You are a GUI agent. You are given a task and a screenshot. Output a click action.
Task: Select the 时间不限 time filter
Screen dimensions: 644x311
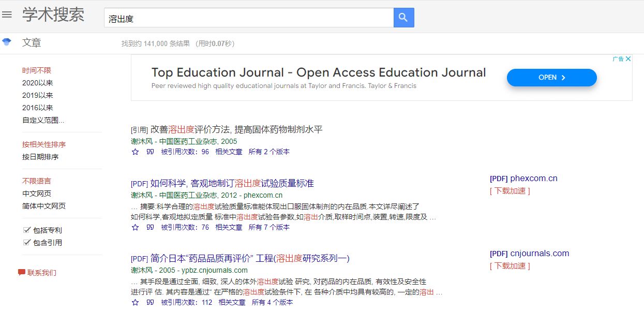[37, 70]
